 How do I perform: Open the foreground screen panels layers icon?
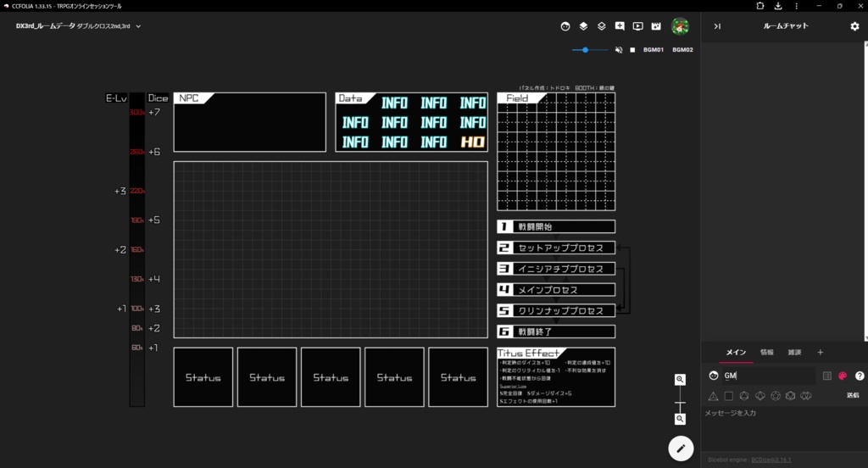583,26
